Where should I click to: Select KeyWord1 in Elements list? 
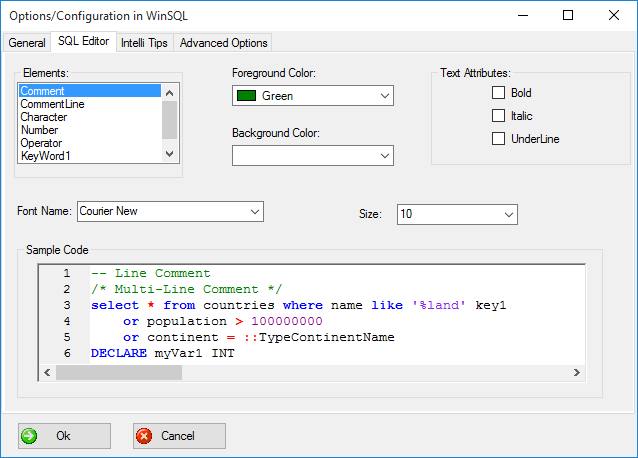pos(45,156)
